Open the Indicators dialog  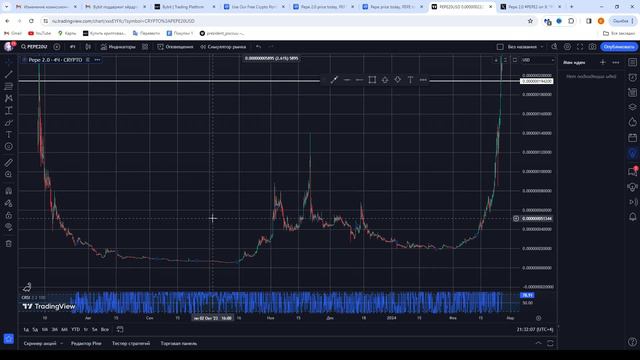(x=118, y=47)
